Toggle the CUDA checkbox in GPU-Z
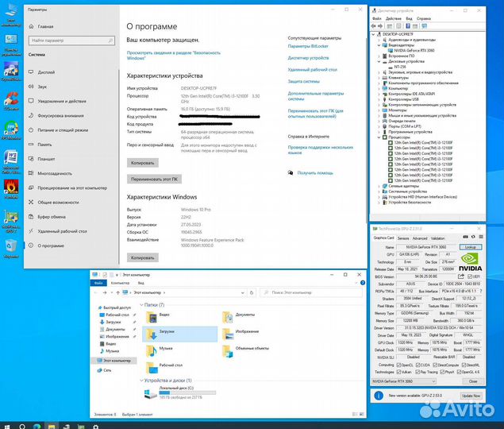Viewport: 504px width, 429px height. click(417, 365)
